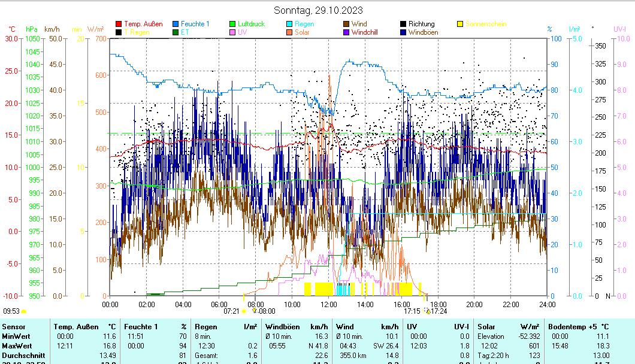Image resolution: width=635 pixels, height=364 pixels.
Task: Click the orange Solar legend square
Action: 289,32
